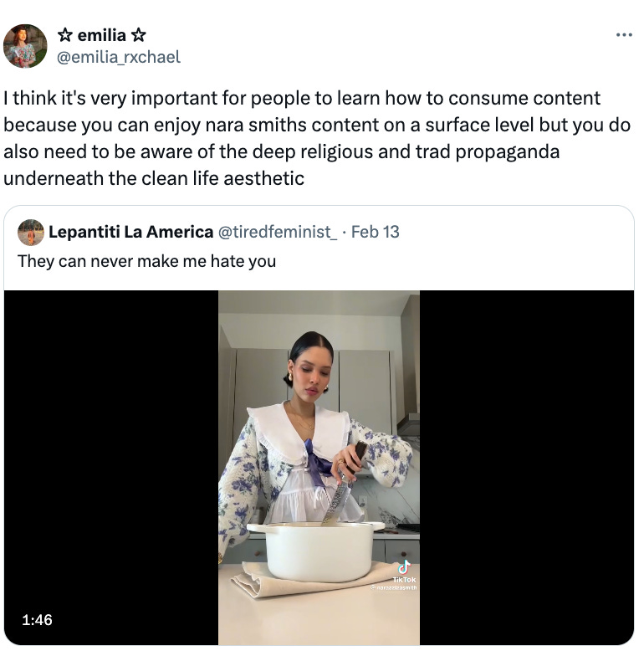644x656 pixels.
Task: Open Lepantiti La America's small avatar
Action: (31, 233)
